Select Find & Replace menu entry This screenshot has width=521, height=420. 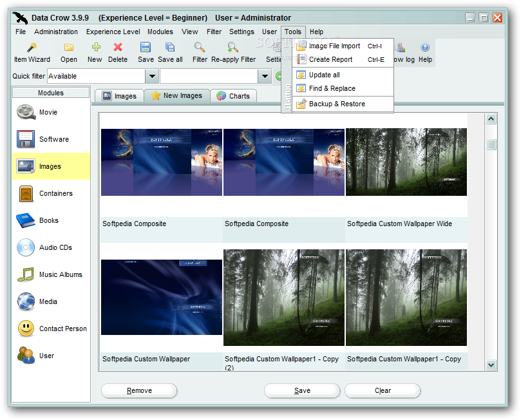click(343, 88)
